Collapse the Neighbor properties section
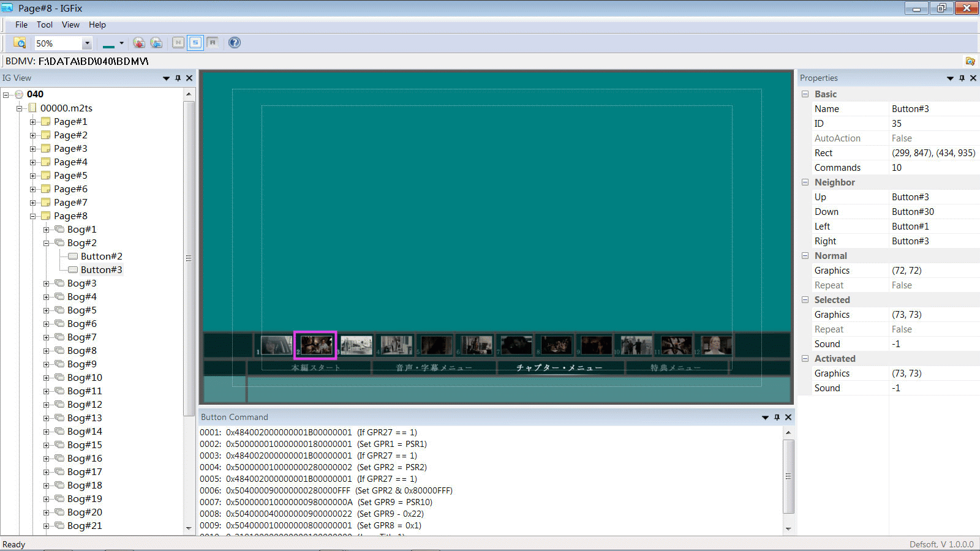 coord(805,182)
